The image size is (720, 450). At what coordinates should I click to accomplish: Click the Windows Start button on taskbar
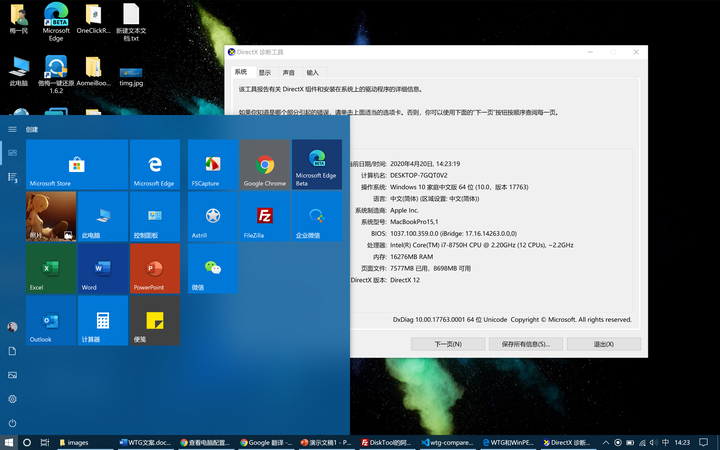pos(9,443)
